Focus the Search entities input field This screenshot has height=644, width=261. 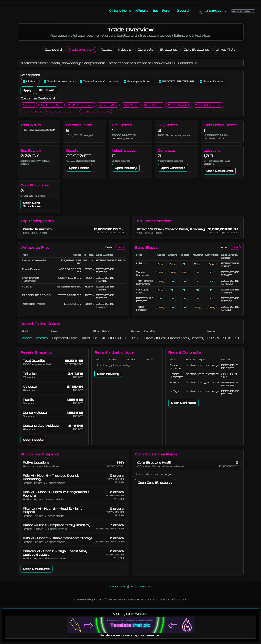click(243, 11)
